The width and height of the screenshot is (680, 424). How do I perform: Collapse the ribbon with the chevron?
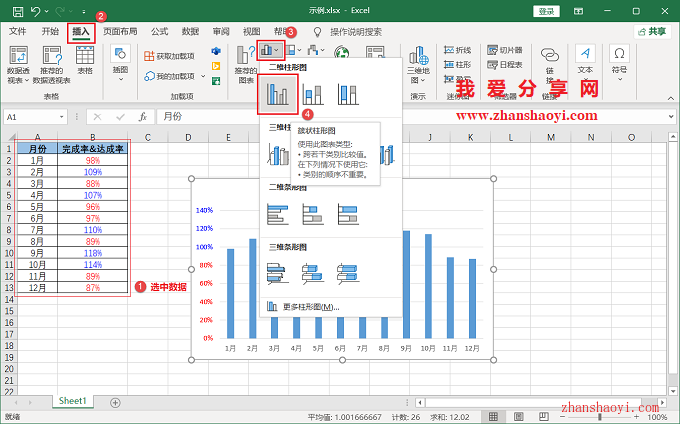pyautogui.click(x=670, y=98)
